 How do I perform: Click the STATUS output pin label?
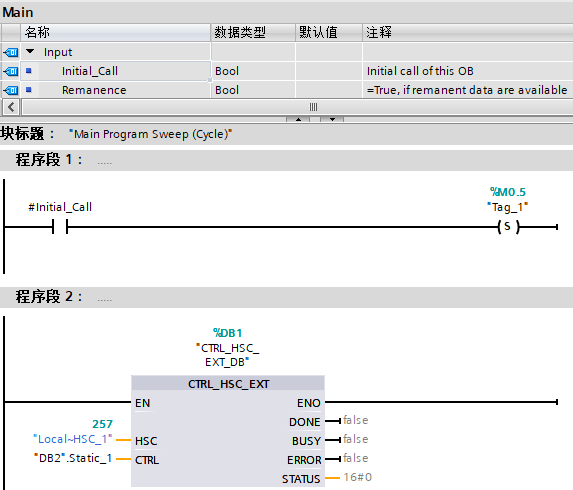pyautogui.click(x=301, y=479)
